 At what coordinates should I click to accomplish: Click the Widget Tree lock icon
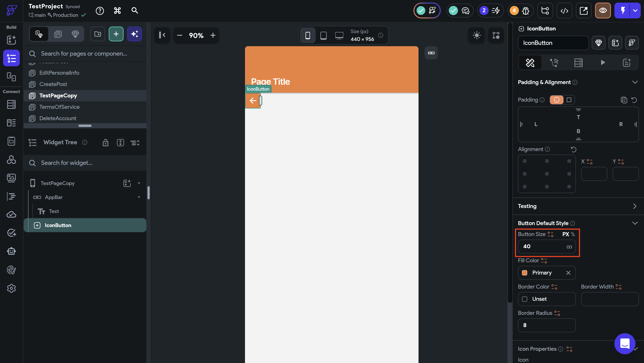point(105,143)
